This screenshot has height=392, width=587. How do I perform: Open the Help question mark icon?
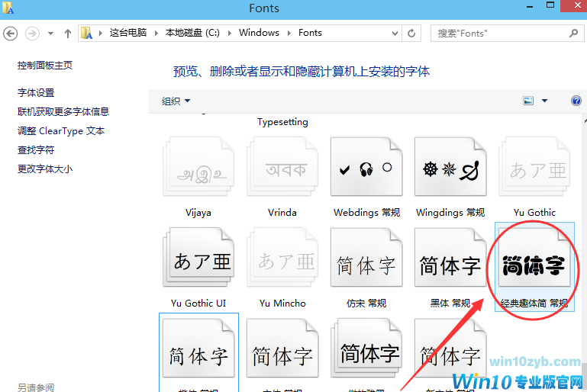click(x=576, y=101)
